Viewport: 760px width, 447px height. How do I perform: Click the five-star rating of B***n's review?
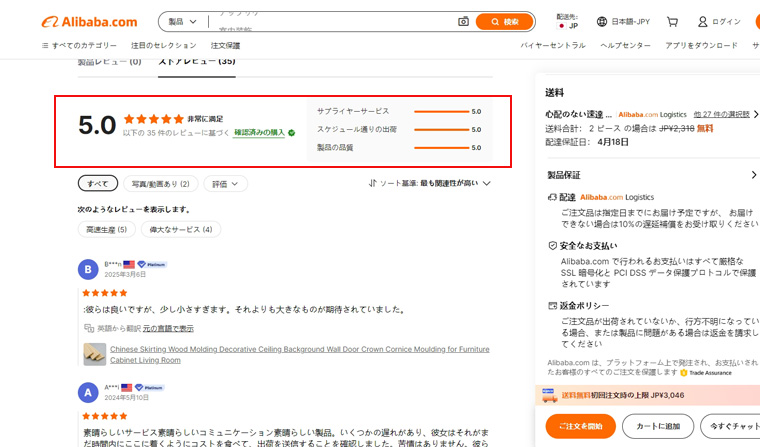105,293
